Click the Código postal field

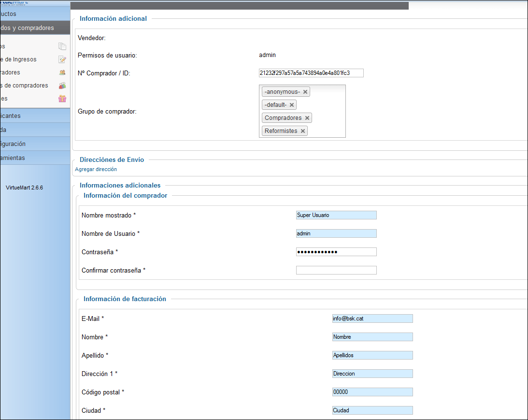click(x=372, y=392)
